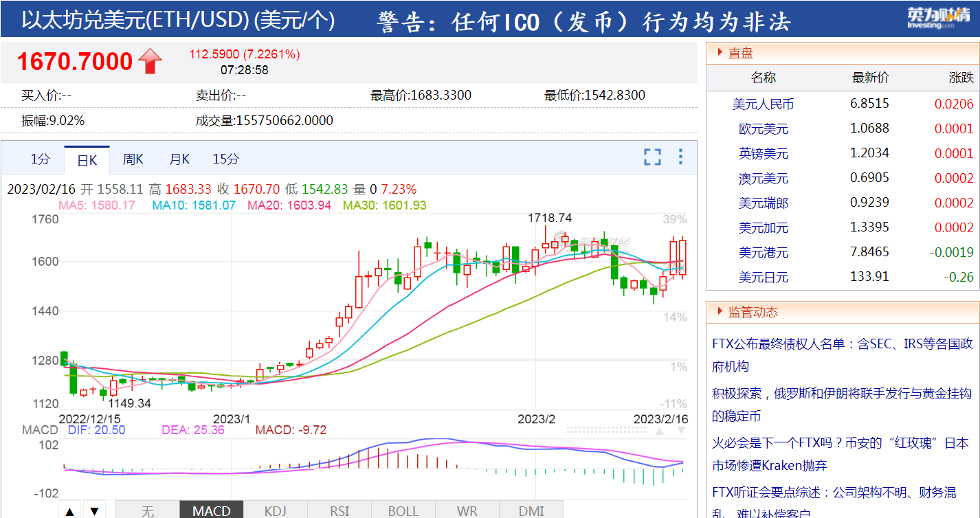Enable the BOLL indicator
This screenshot has height=518, width=980.
[403, 510]
